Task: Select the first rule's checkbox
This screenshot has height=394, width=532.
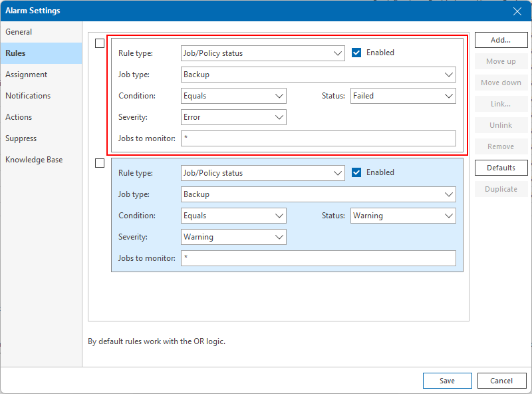Action: [x=100, y=43]
